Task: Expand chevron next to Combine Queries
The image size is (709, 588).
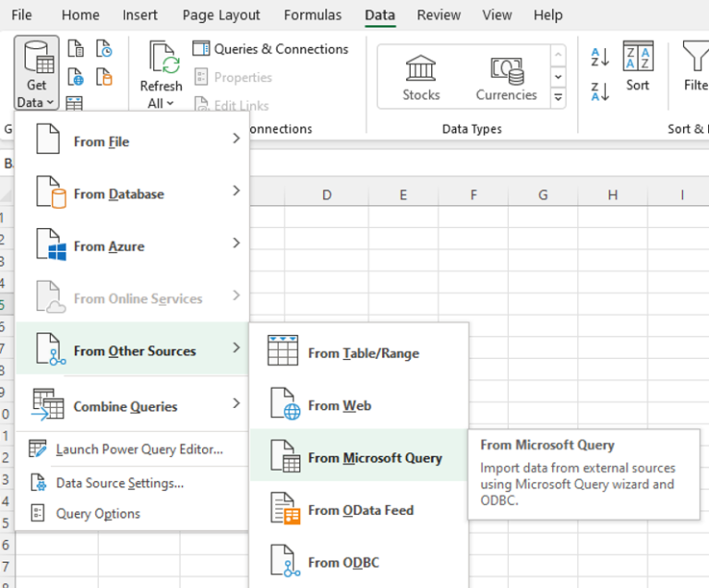Action: tap(236, 403)
